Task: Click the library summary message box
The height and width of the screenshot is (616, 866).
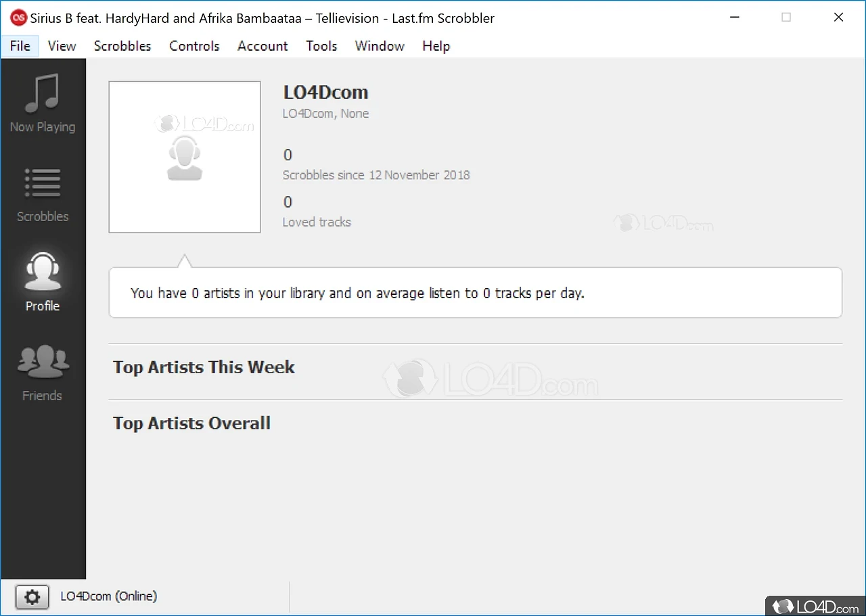Action: coord(476,293)
